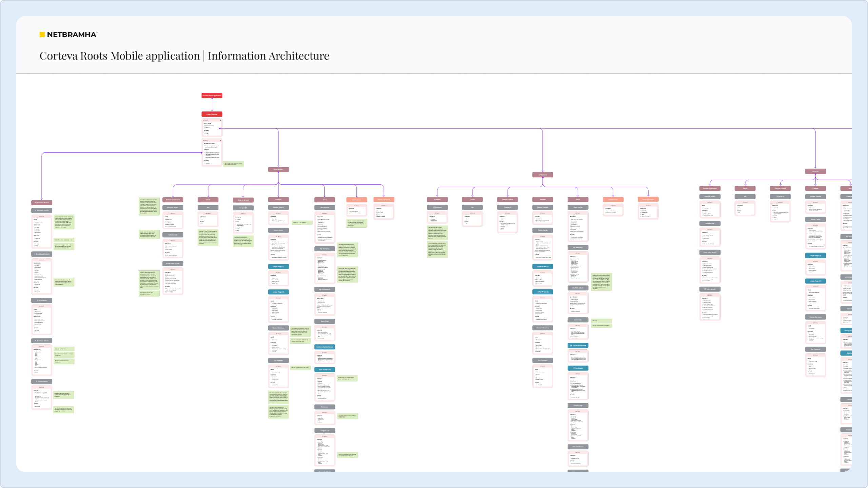Click 'Notifications' under the Seed Retailer branch
Image resolution: width=868 pixels, height=488 pixels.
(357, 200)
